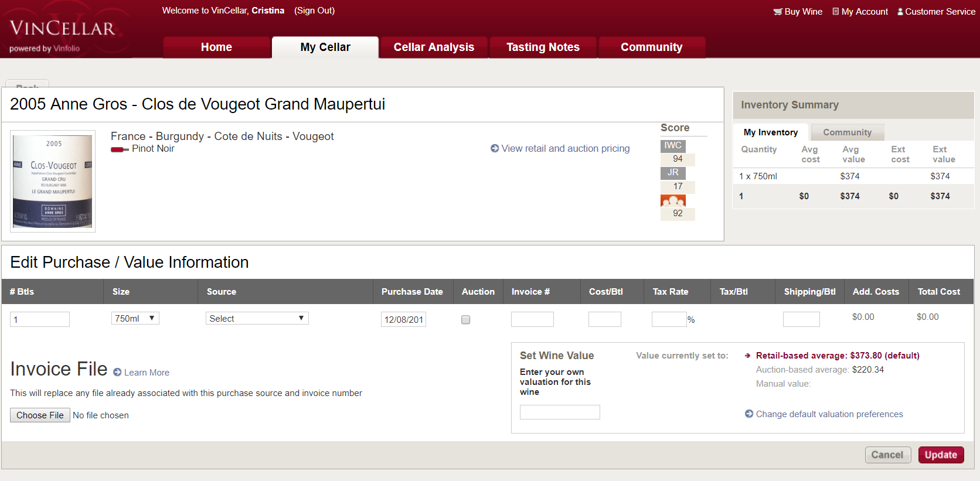Screen dimensions: 980x481
Task: Click the # Btls input field
Action: coord(40,319)
